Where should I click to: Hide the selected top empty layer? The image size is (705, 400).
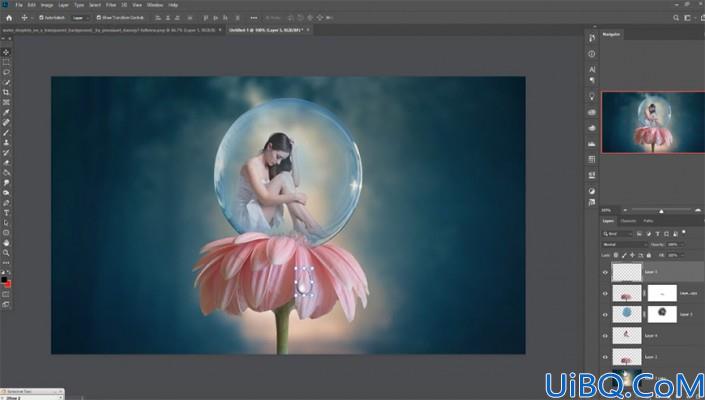tap(605, 272)
